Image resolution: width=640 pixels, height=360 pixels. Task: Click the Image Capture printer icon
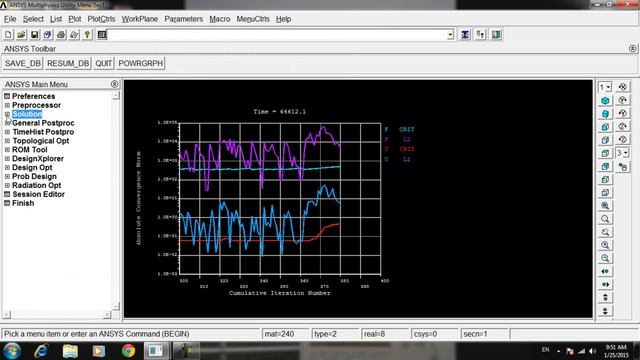61,35
